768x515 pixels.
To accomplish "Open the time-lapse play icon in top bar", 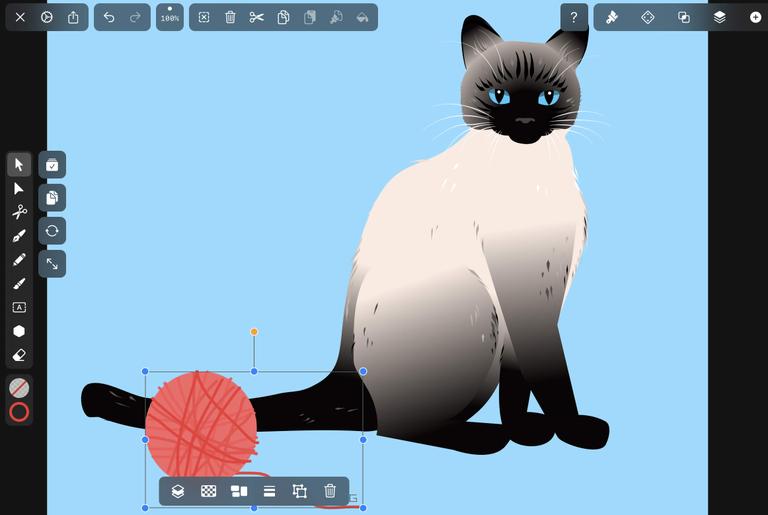I will coord(47,18).
